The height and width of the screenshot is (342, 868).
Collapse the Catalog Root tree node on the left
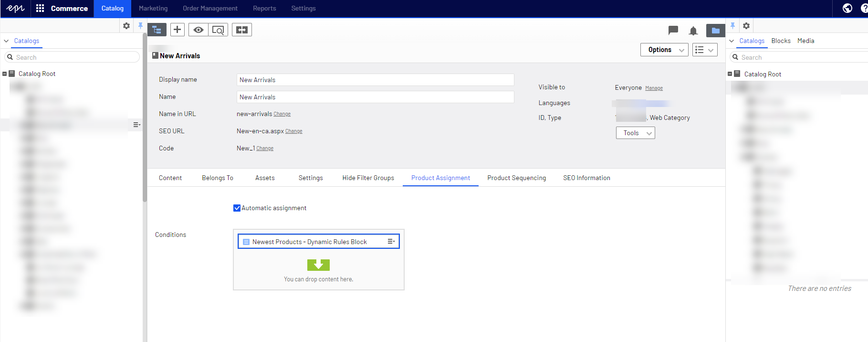pos(5,74)
